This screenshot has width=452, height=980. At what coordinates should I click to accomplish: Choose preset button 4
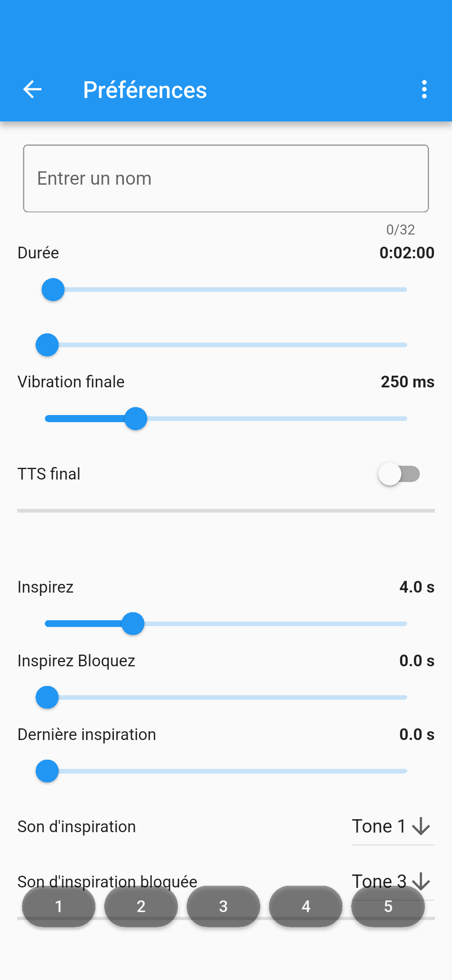tap(306, 906)
